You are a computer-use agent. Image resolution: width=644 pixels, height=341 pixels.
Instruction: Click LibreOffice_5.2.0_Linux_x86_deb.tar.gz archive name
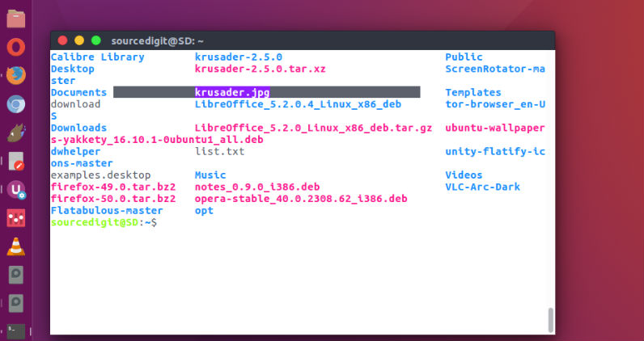tap(313, 128)
